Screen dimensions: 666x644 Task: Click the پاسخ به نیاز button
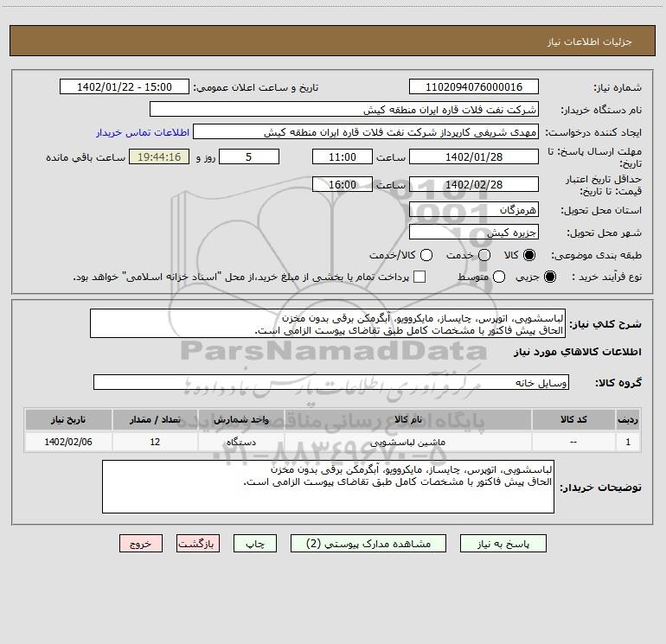503,544
